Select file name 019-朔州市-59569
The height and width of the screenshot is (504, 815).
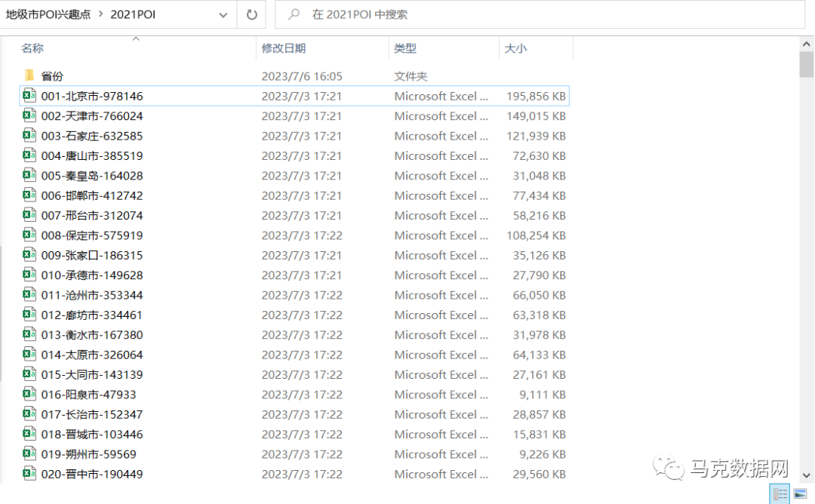89,455
